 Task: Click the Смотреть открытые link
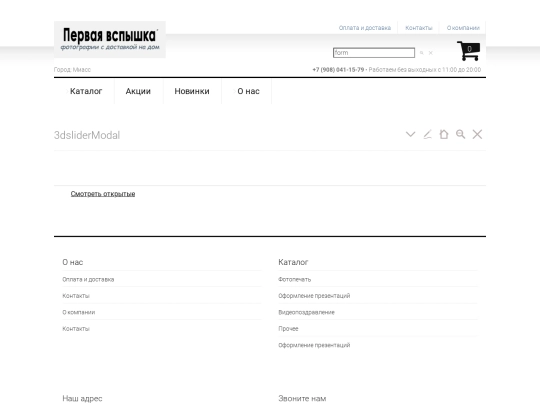pos(103,194)
